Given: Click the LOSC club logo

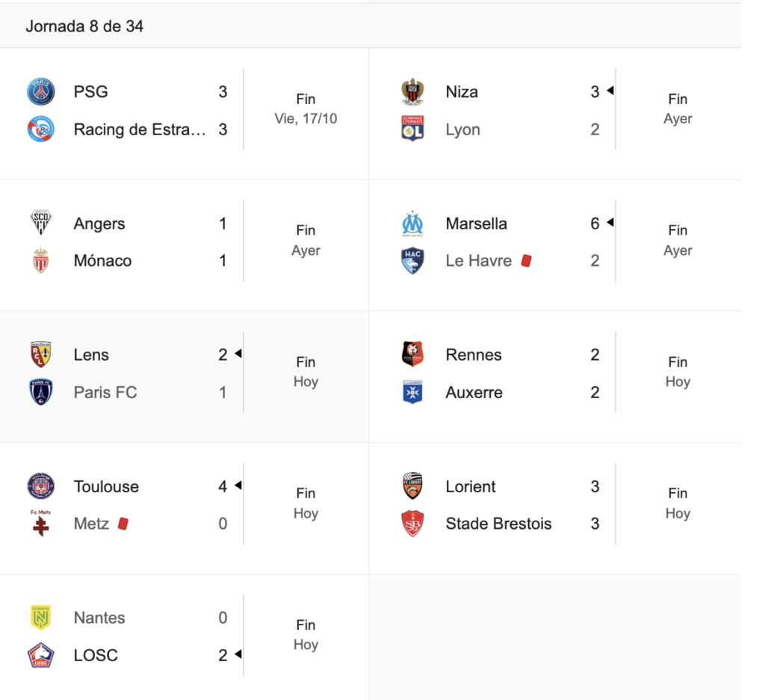Looking at the screenshot, I should point(41,655).
